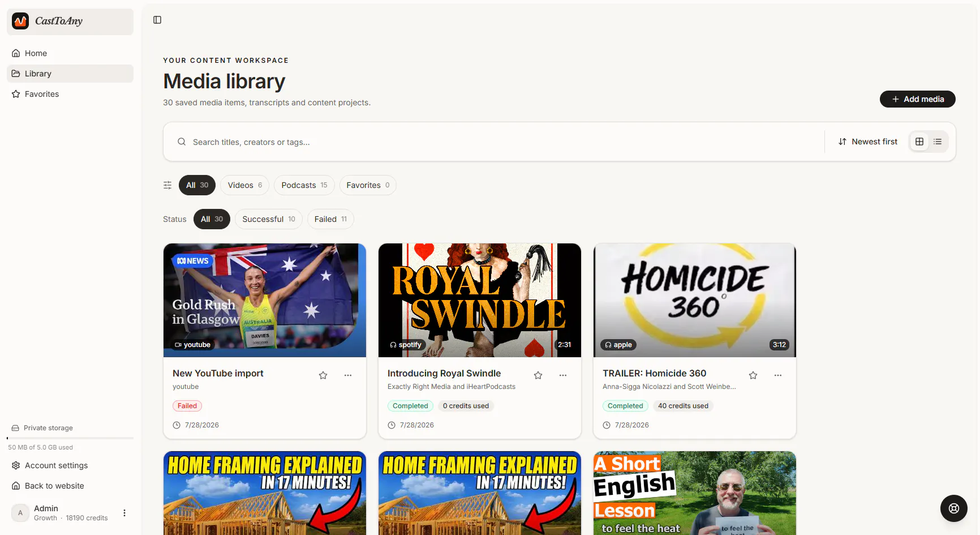
Task: Switch to grid view
Action: click(919, 142)
